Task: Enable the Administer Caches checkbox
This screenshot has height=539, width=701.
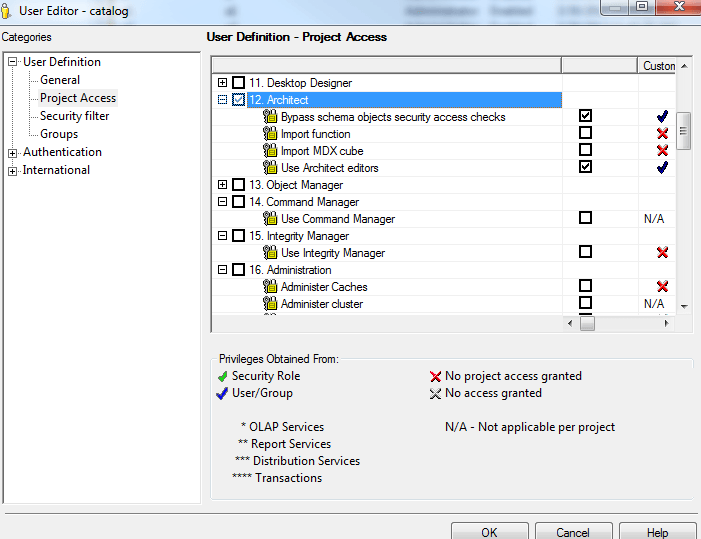Action: tap(585, 286)
